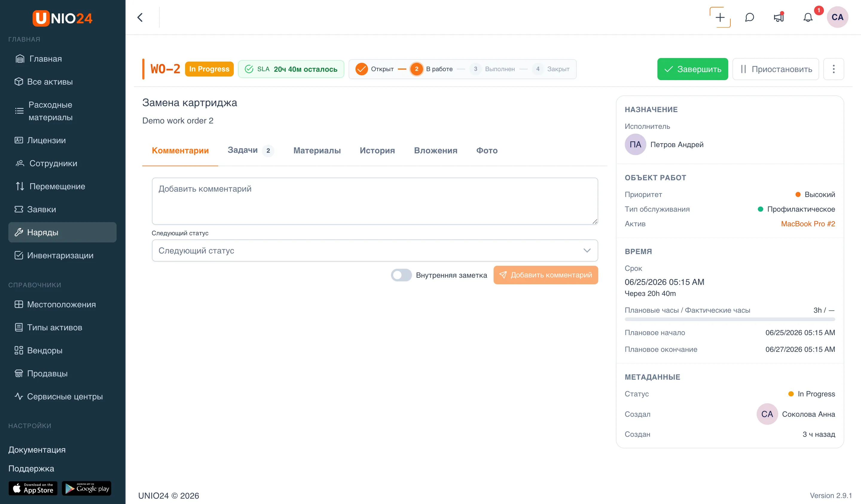Open the three-dot more actions menu
The image size is (861, 504).
coord(833,69)
